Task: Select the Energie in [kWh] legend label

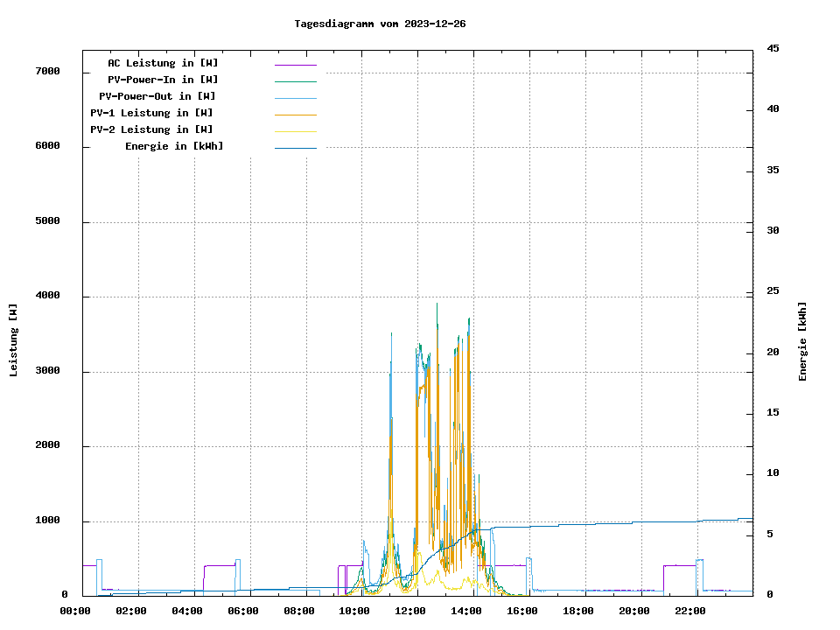Action: tap(173, 146)
